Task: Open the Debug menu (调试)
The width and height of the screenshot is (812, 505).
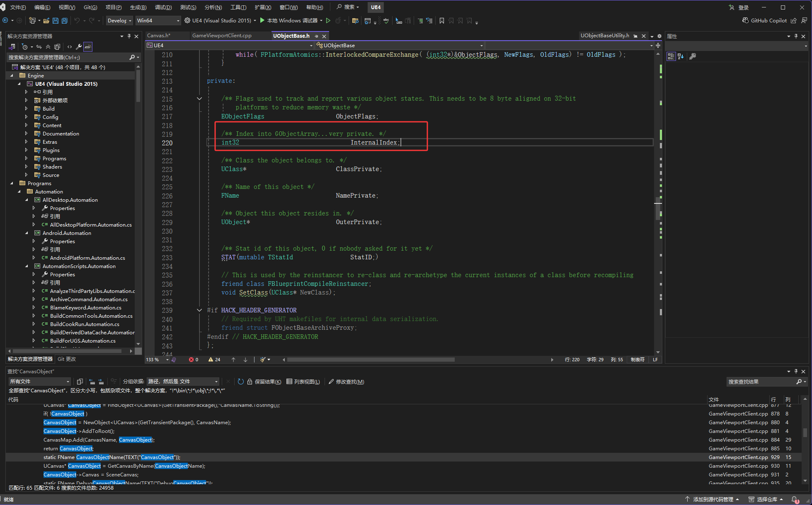Action: coord(163,7)
